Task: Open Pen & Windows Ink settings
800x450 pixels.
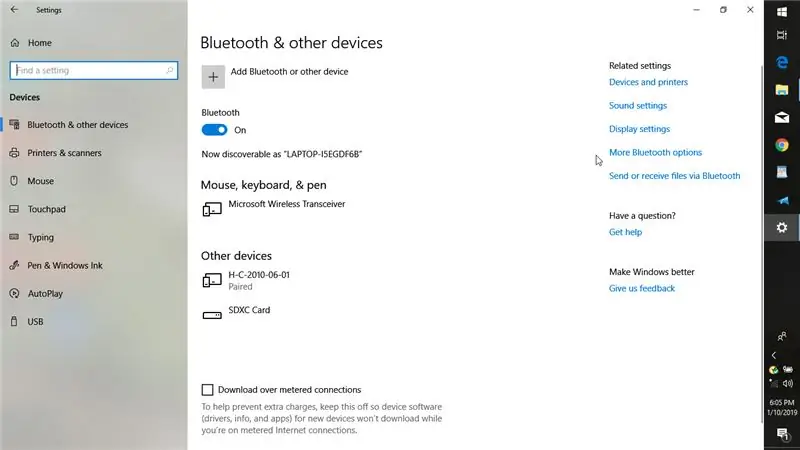Action: [x=65, y=265]
